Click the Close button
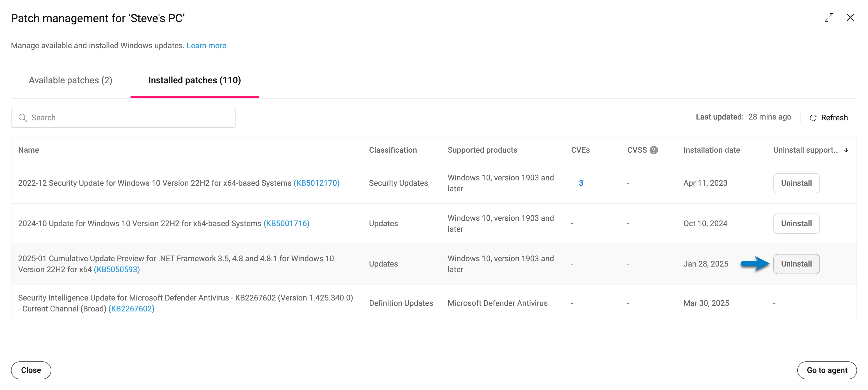 point(31,370)
